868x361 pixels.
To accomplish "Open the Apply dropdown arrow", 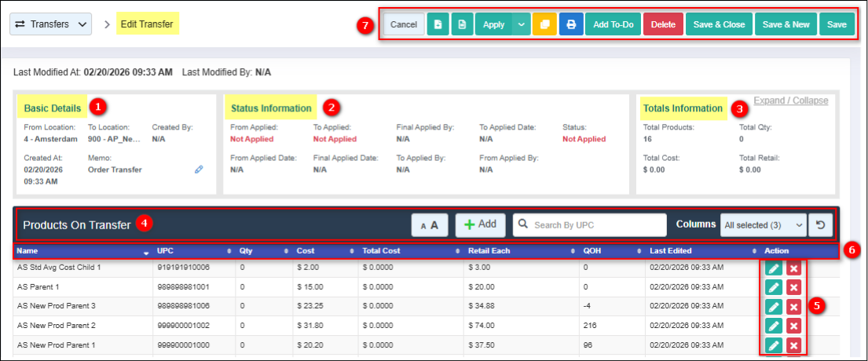I will coord(522,24).
